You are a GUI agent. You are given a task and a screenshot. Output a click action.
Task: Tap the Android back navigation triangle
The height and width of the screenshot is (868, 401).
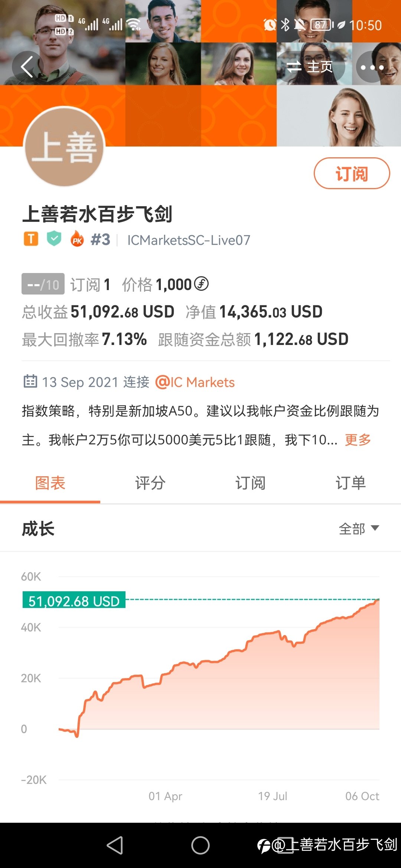click(x=115, y=845)
